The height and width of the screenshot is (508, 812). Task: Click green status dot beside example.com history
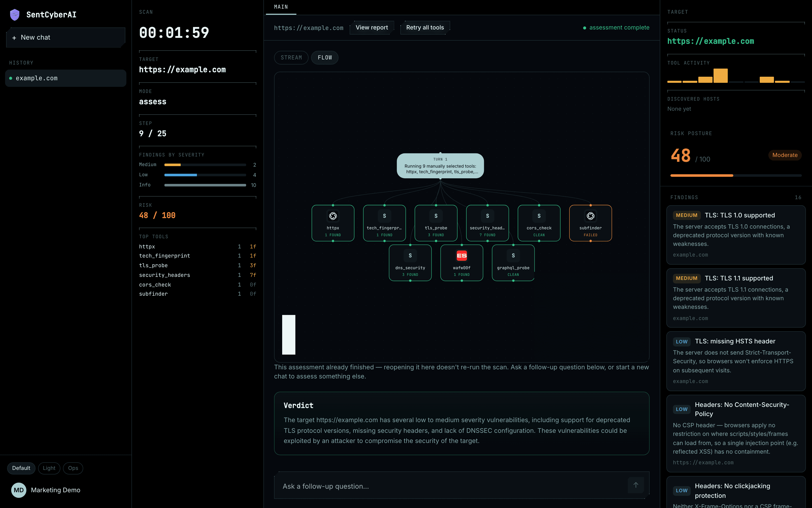(x=11, y=78)
